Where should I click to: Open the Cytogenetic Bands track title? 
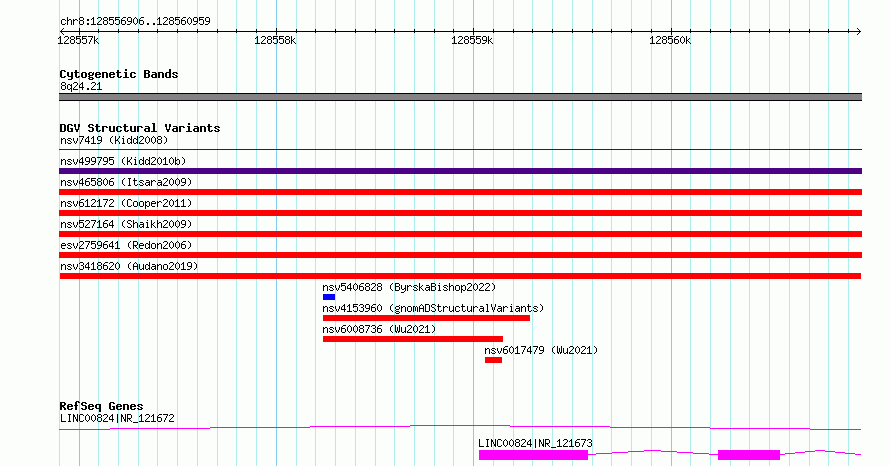[119, 74]
